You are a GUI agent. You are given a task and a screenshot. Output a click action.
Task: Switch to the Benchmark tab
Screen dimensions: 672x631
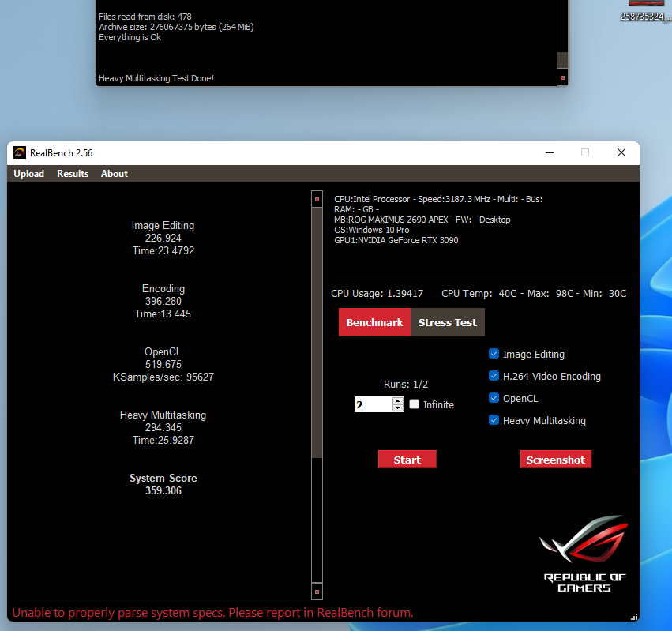point(374,322)
